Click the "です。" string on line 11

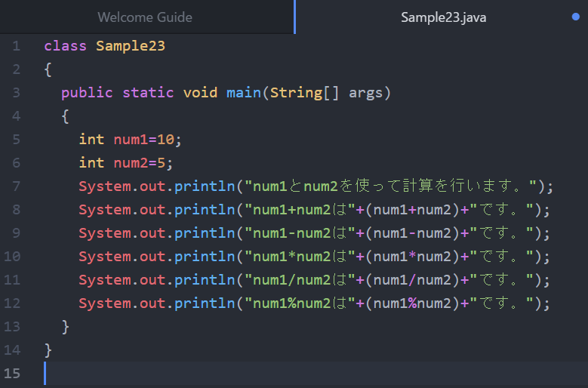(x=502, y=280)
